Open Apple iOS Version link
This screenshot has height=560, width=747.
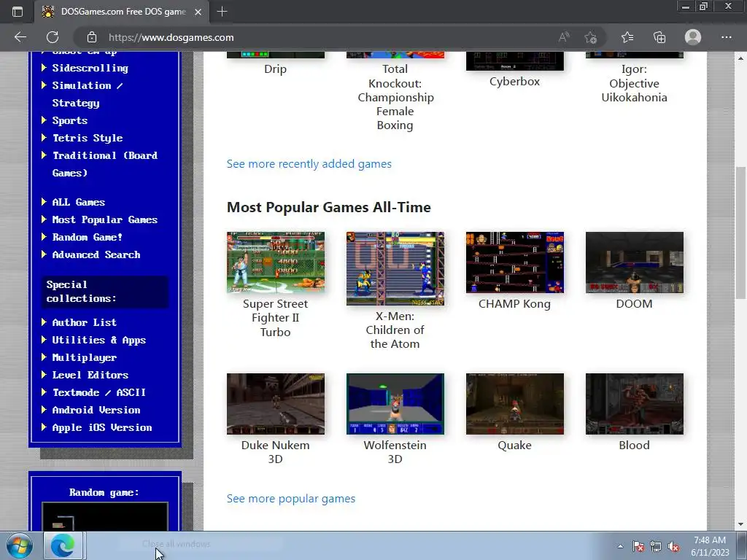tap(102, 428)
